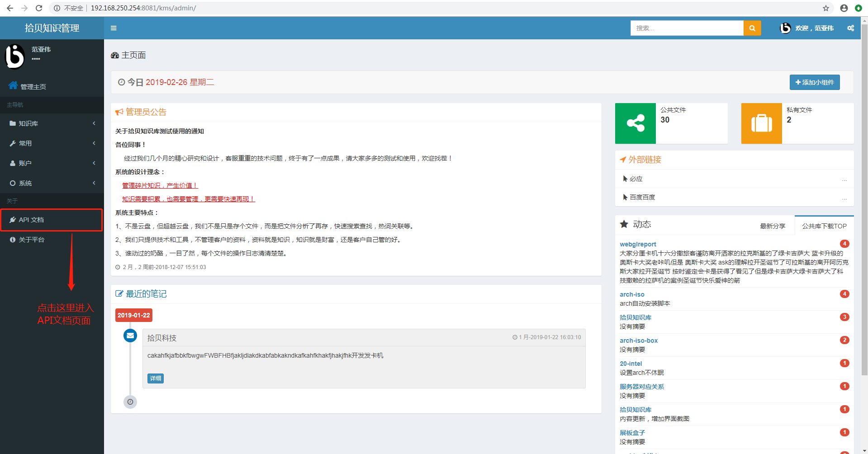Image resolution: width=868 pixels, height=454 pixels.
Task: Click the 拾贝知识管理 site title
Action: [x=52, y=28]
